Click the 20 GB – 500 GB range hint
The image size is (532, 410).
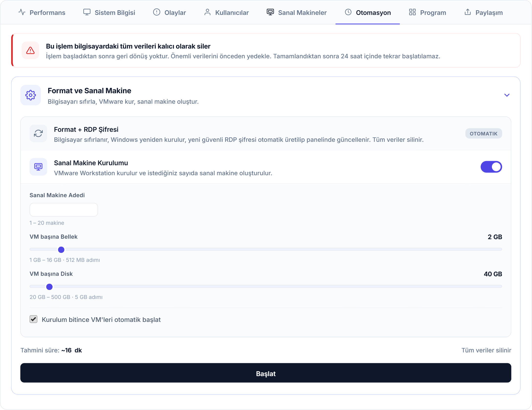pos(66,297)
